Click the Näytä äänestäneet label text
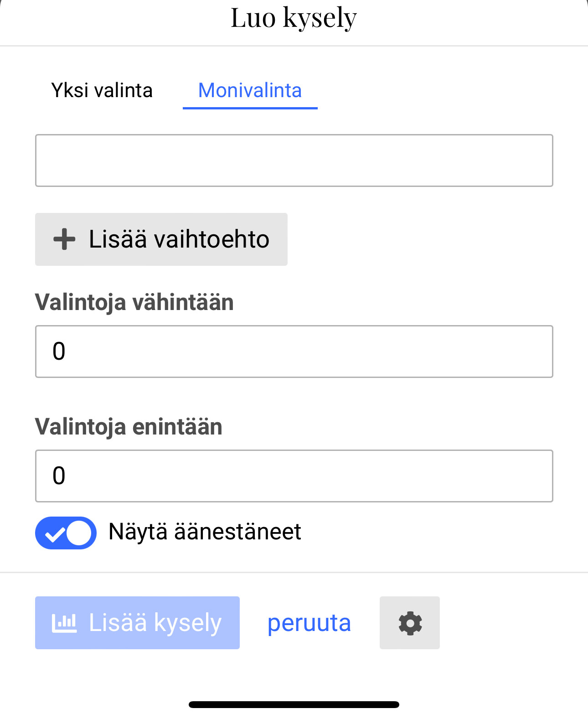Screen dimensions: 588x719 pyautogui.click(x=205, y=532)
